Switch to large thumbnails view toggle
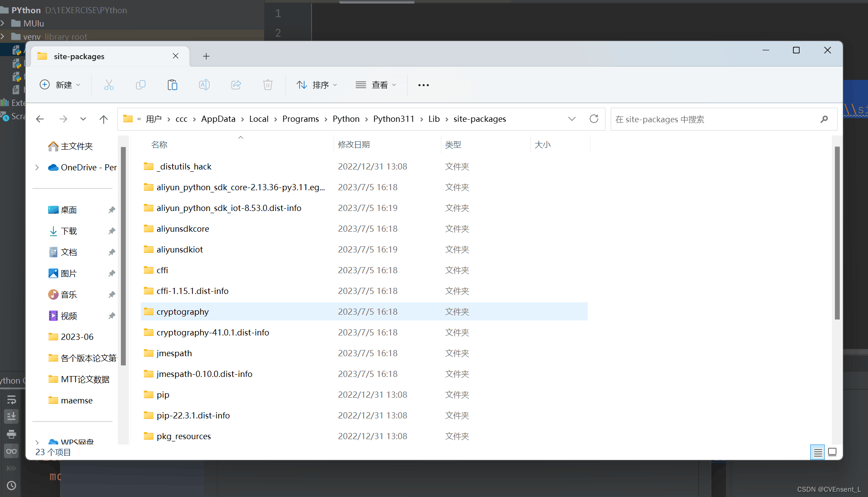Screen dimensions: 868x497 (x=832, y=452)
